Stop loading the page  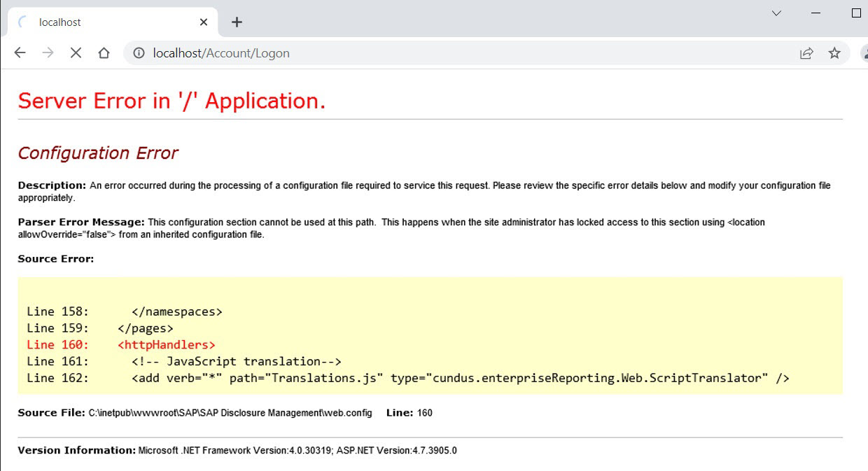[x=76, y=53]
